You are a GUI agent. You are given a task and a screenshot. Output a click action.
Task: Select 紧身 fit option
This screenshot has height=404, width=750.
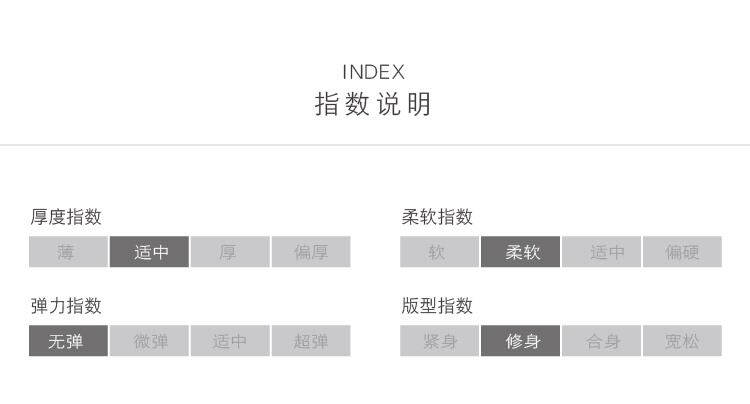coord(439,341)
